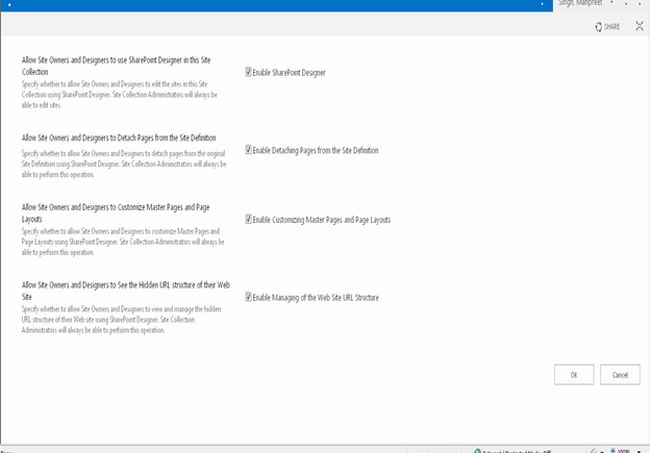
Task: Click the Cancel button
Action: pos(620,375)
